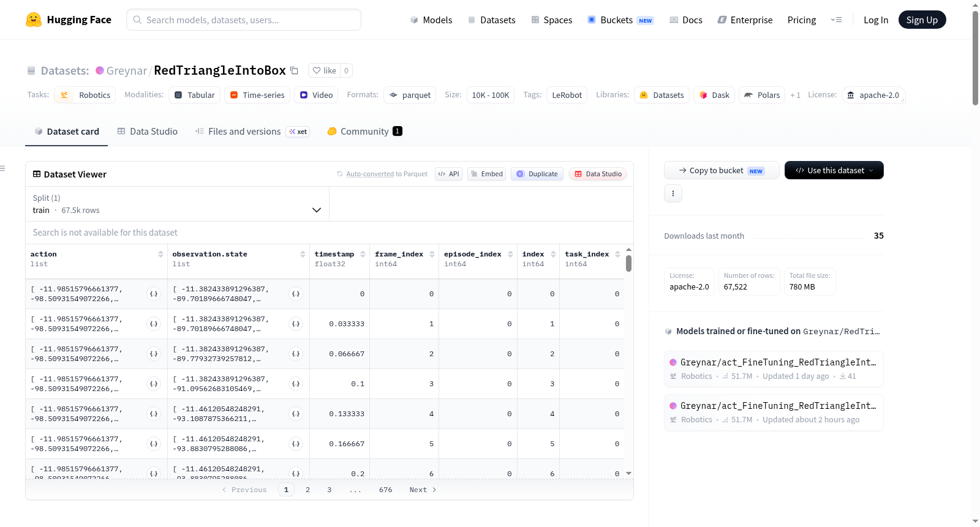The height and width of the screenshot is (527, 980).
Task: Sort by the episode_index column
Action: coord(510,254)
